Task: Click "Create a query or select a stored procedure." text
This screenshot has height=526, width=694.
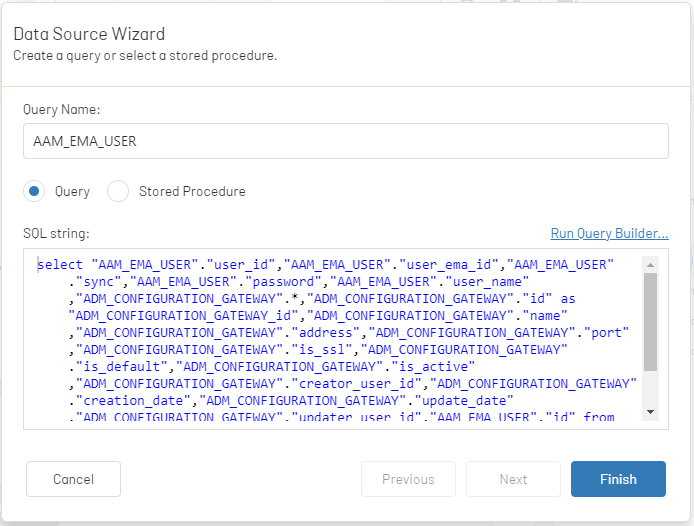Action: point(145,56)
